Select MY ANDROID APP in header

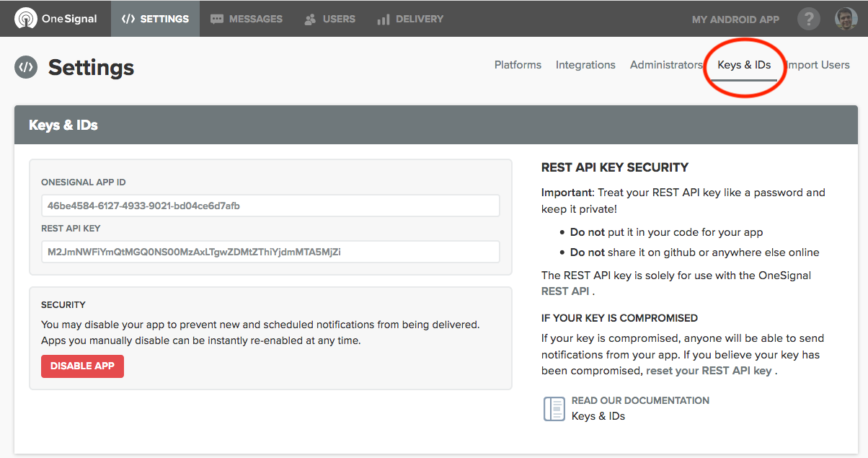click(x=735, y=19)
